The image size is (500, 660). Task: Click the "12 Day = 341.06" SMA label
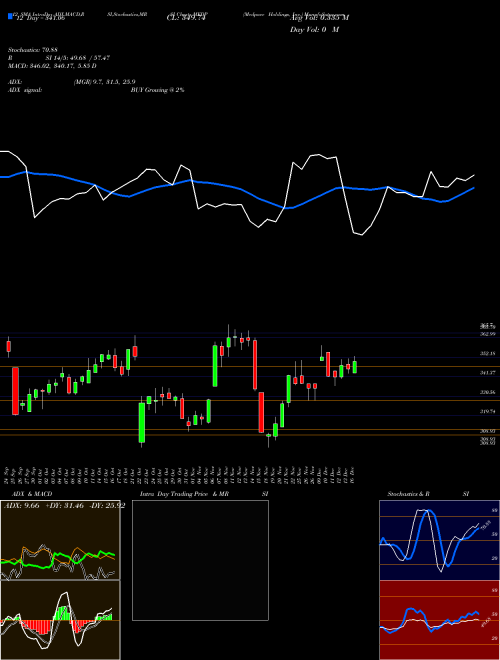(40, 19)
